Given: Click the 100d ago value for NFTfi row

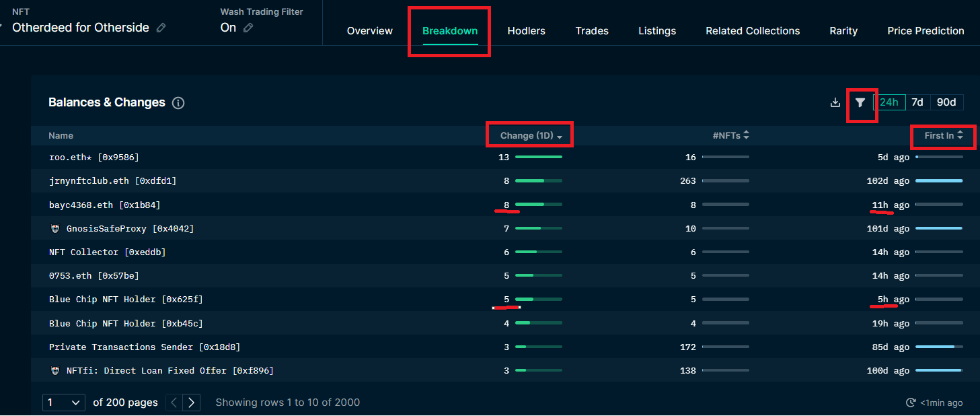Looking at the screenshot, I should point(888,371).
